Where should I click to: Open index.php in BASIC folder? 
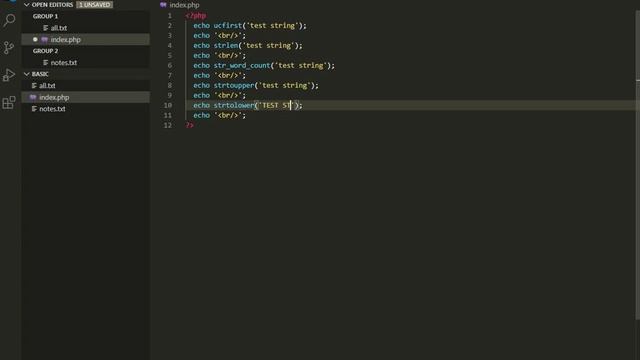click(x=85, y=97)
